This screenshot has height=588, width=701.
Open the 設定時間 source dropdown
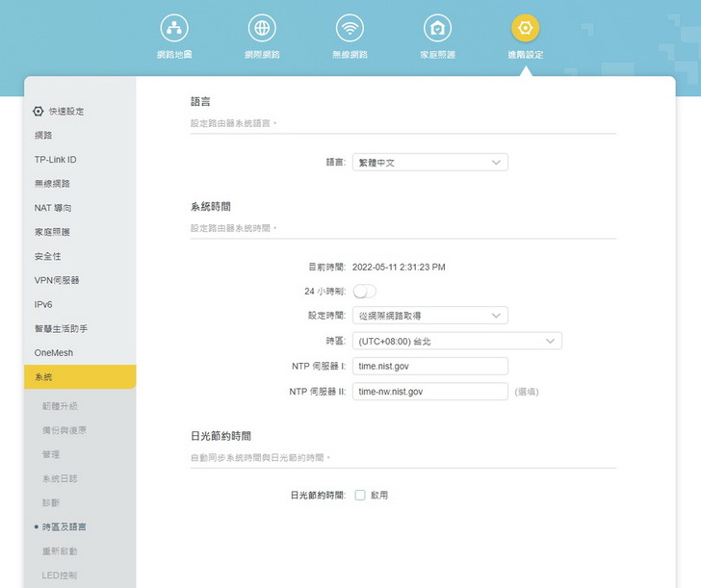[x=429, y=315]
